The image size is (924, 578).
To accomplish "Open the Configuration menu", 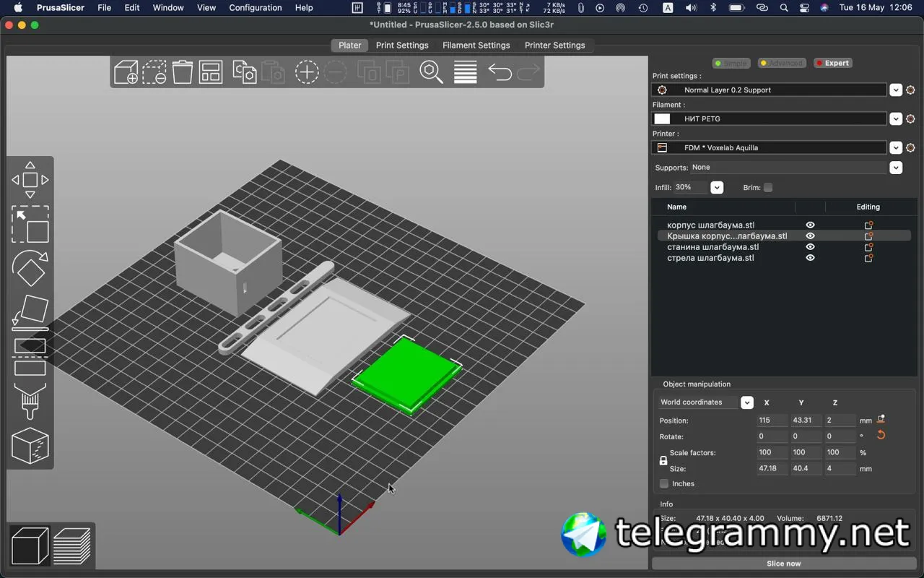I will point(255,8).
